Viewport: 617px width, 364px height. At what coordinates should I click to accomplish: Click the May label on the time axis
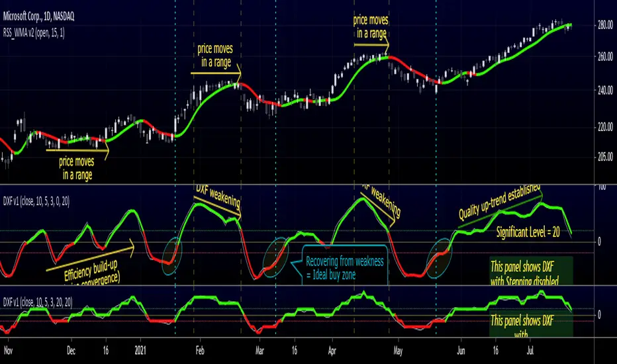(x=398, y=351)
